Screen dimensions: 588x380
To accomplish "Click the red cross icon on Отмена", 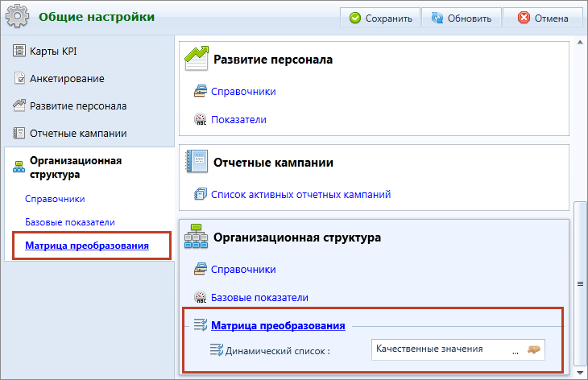I will pyautogui.click(x=524, y=18).
